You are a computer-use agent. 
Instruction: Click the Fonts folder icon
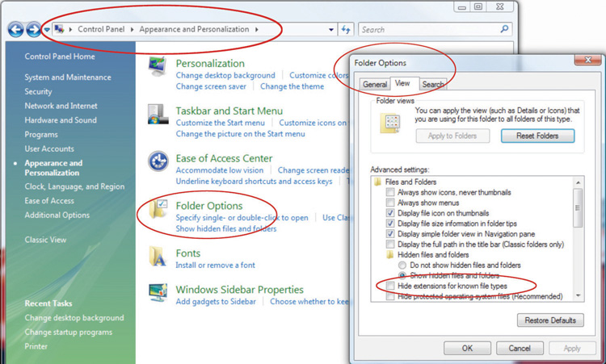pyautogui.click(x=158, y=257)
